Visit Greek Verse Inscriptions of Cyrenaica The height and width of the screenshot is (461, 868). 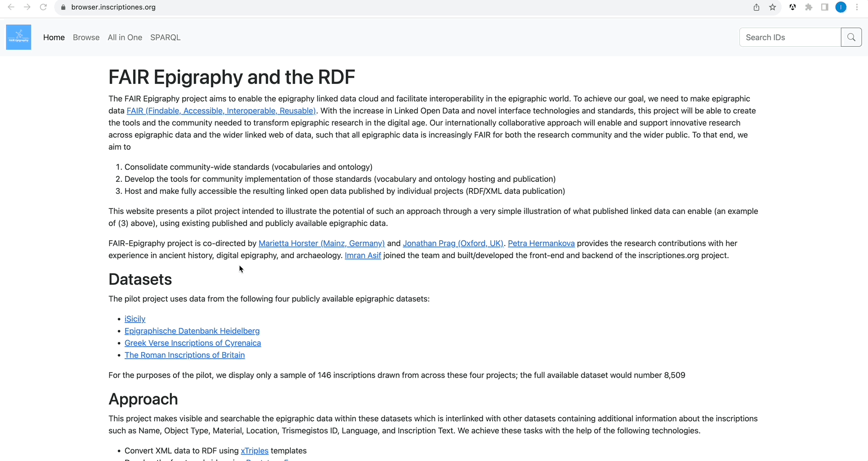pyautogui.click(x=192, y=343)
